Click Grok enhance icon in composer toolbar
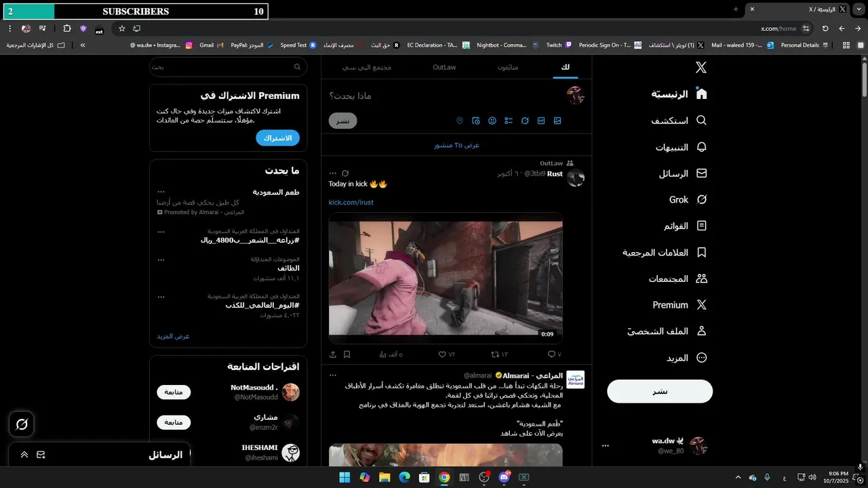 (525, 121)
